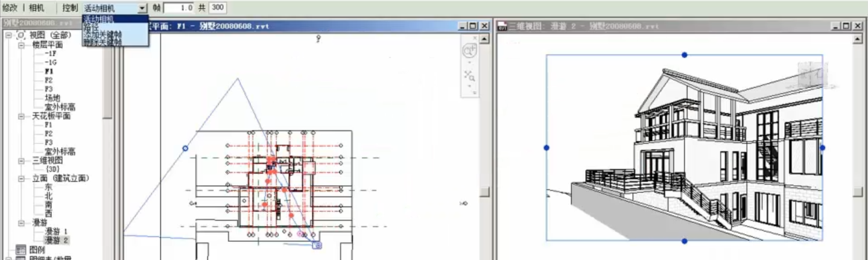
Task: Choose 添加关键帧 in the dropdown list
Action: pyautogui.click(x=101, y=35)
